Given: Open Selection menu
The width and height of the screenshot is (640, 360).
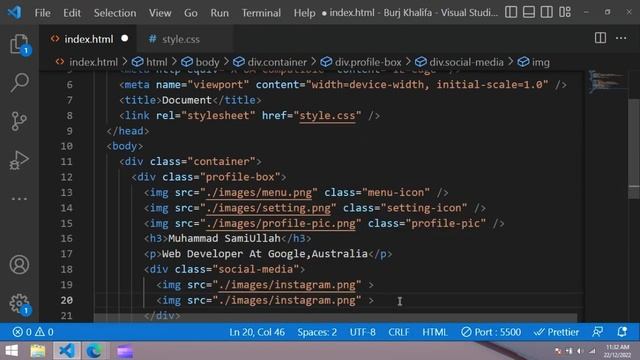Looking at the screenshot, I should click(x=115, y=13).
